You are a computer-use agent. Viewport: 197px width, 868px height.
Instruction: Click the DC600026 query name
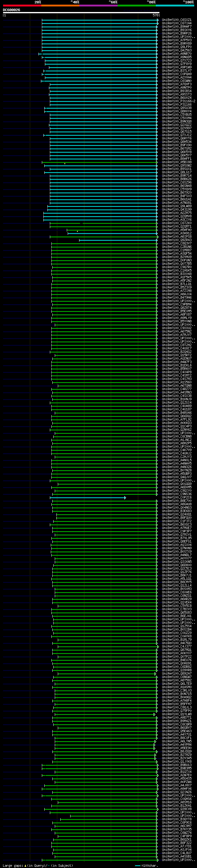pos(11,10)
